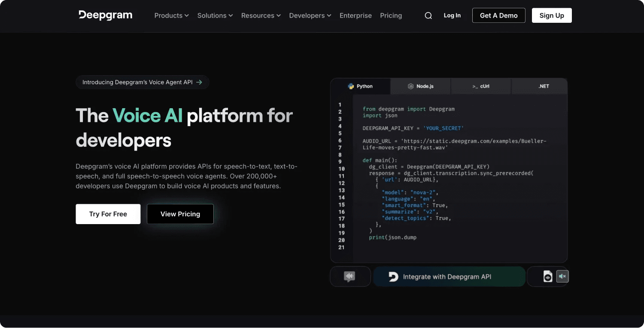
Task: Open the Enterprise menu item
Action: click(355, 15)
